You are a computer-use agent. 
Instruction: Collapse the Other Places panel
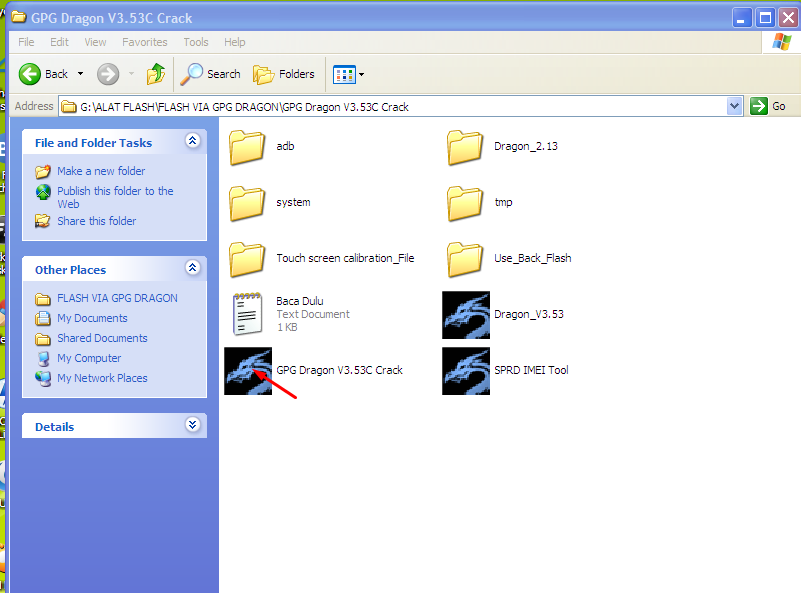point(193,267)
